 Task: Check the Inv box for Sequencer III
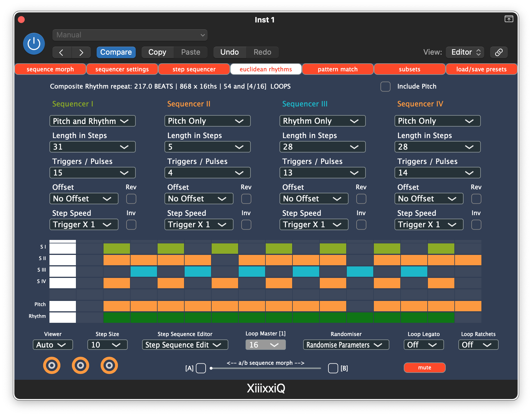(361, 224)
